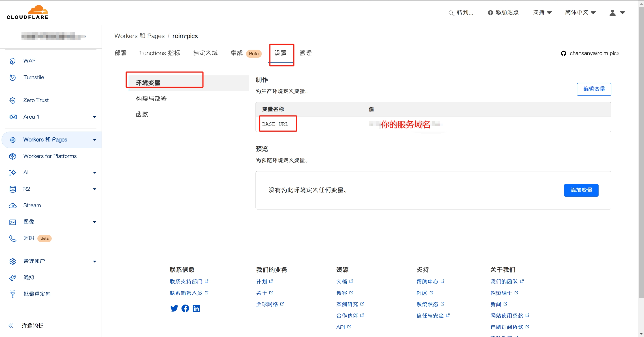644x337 pixels.
Task: Click external-link icon next to 文档
Action: (351, 281)
